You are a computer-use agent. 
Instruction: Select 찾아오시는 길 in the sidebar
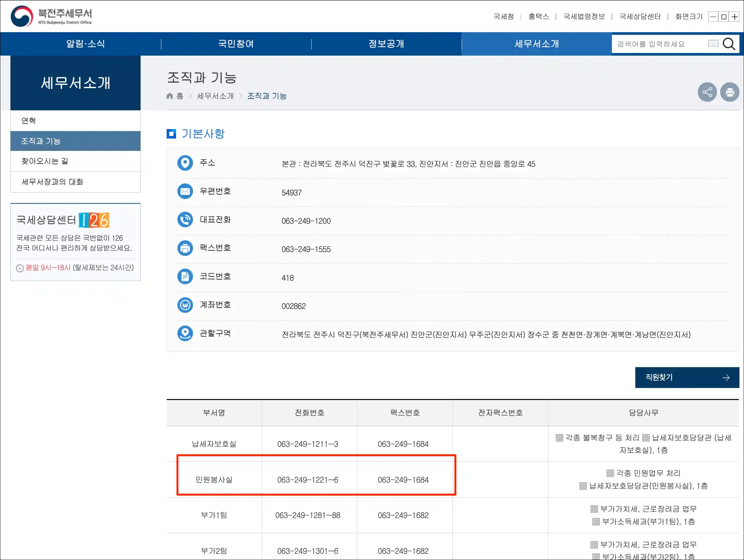click(x=75, y=161)
